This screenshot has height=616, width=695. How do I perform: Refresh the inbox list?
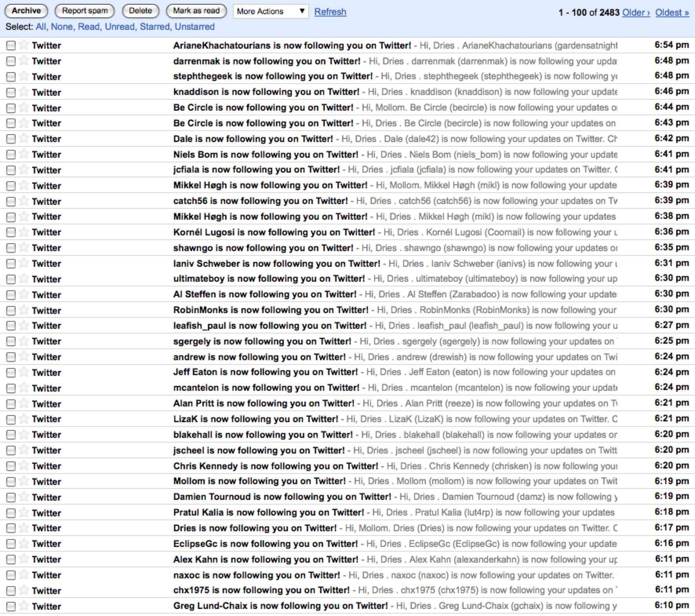point(330,12)
